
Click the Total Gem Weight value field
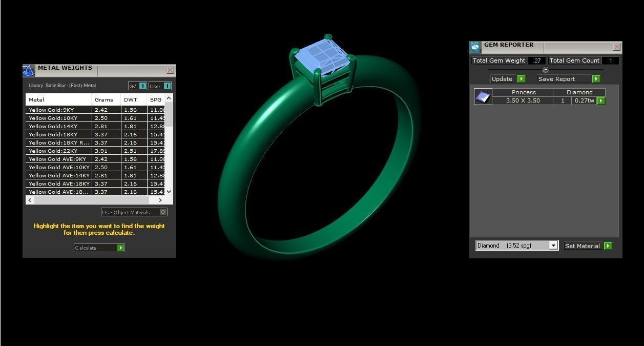pos(536,60)
